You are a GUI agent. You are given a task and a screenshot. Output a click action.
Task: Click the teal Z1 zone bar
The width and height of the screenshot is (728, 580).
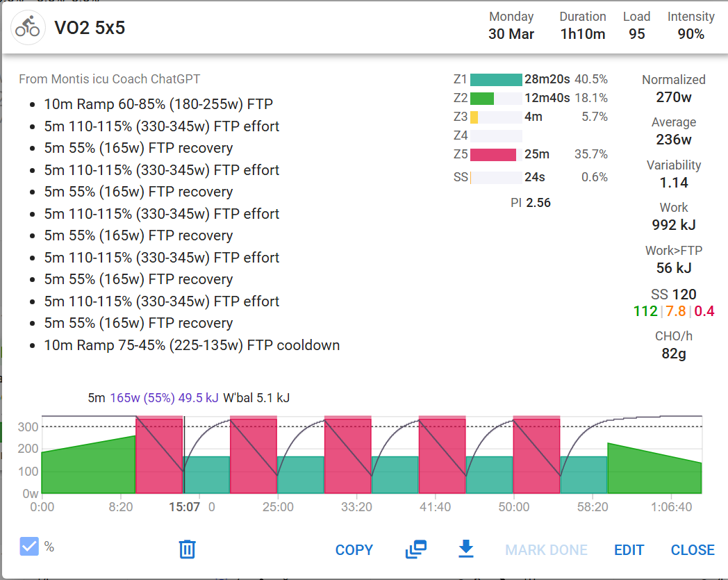496,79
